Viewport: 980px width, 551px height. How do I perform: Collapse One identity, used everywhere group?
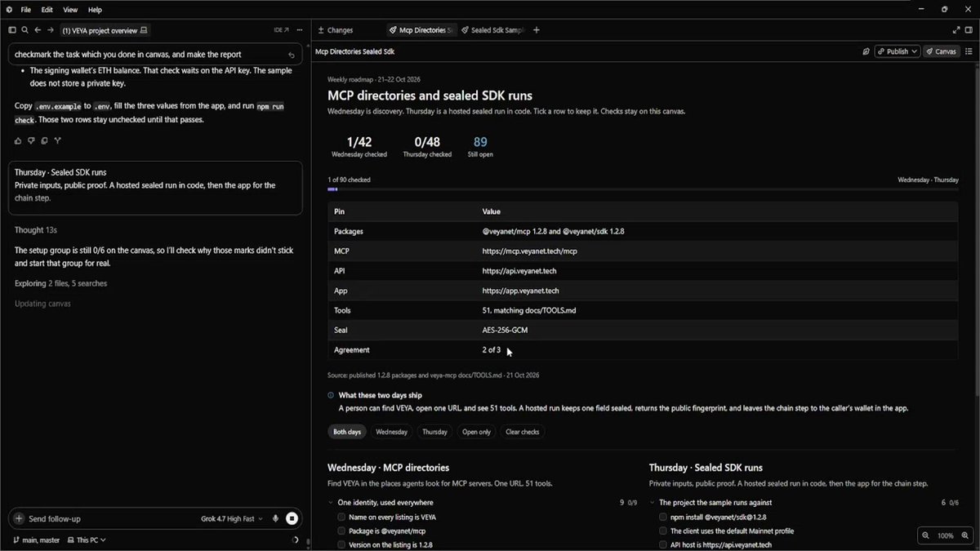tap(331, 503)
